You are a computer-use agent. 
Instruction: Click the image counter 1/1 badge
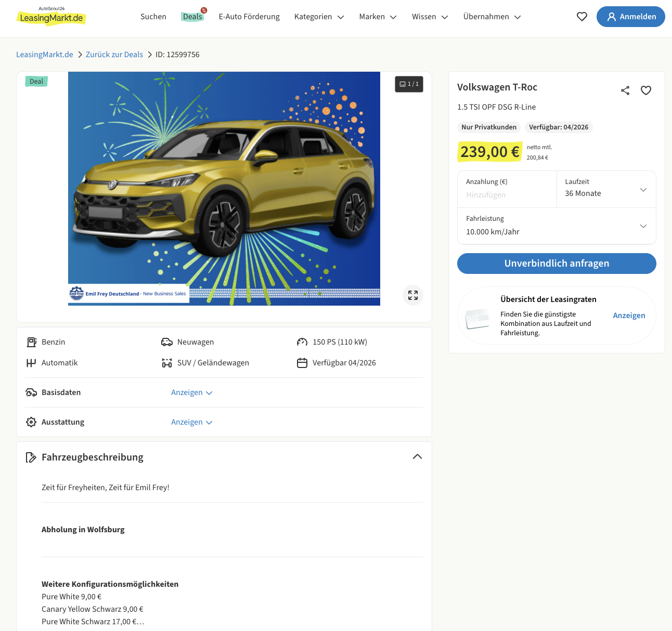tap(409, 84)
